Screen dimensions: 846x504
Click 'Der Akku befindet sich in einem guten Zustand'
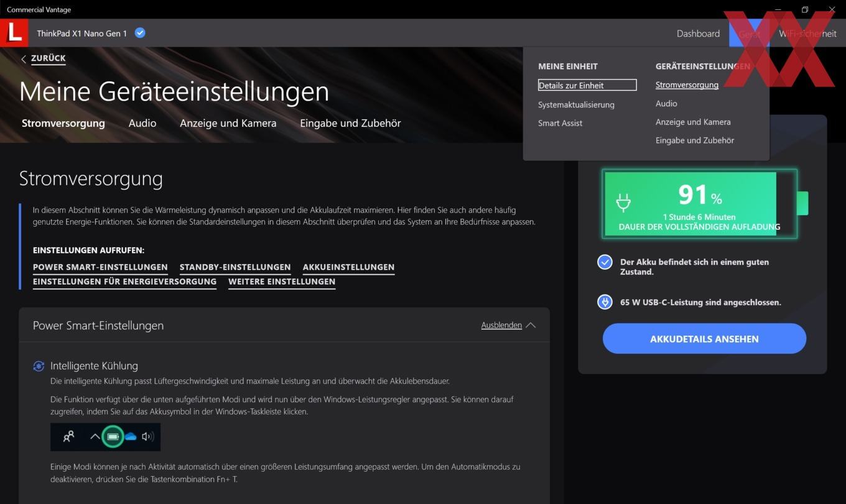coord(694,267)
